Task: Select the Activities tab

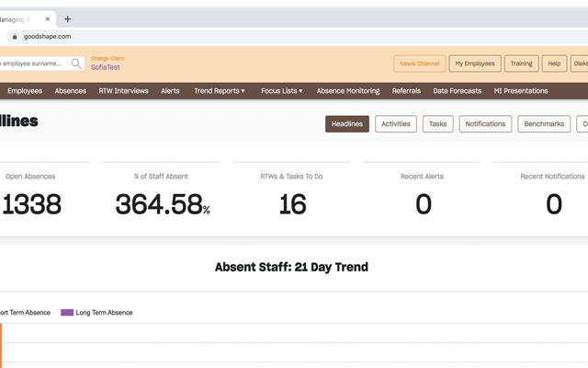Action: pos(396,124)
